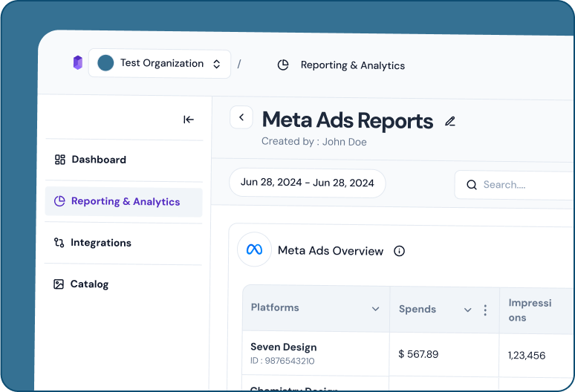Click the ID : 9876543210 text
575x392 pixels.
(282, 361)
